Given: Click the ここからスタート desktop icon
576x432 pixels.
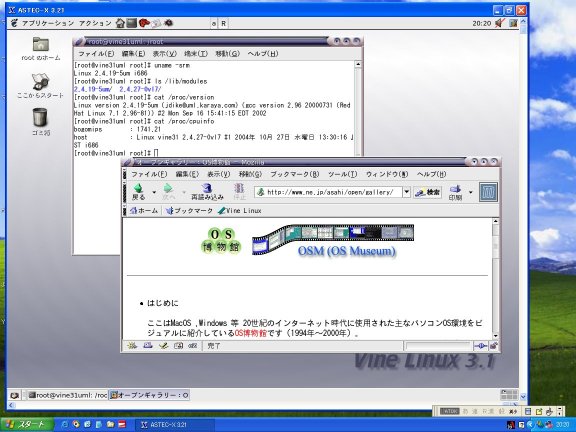Looking at the screenshot, I should pos(40,82).
